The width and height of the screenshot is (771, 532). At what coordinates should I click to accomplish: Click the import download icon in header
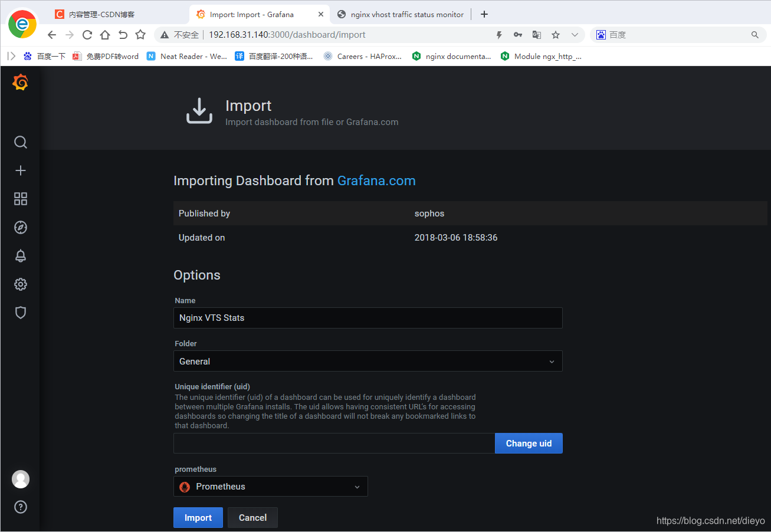199,111
